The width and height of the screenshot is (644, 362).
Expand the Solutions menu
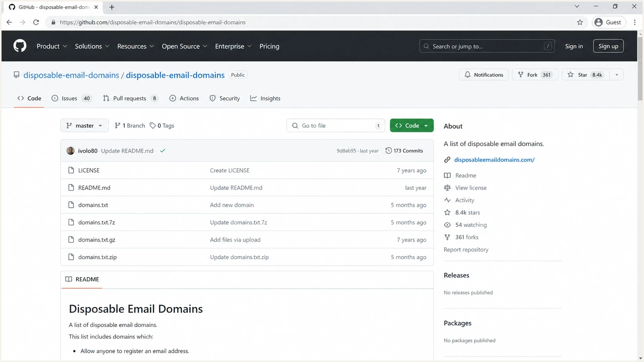click(92, 46)
